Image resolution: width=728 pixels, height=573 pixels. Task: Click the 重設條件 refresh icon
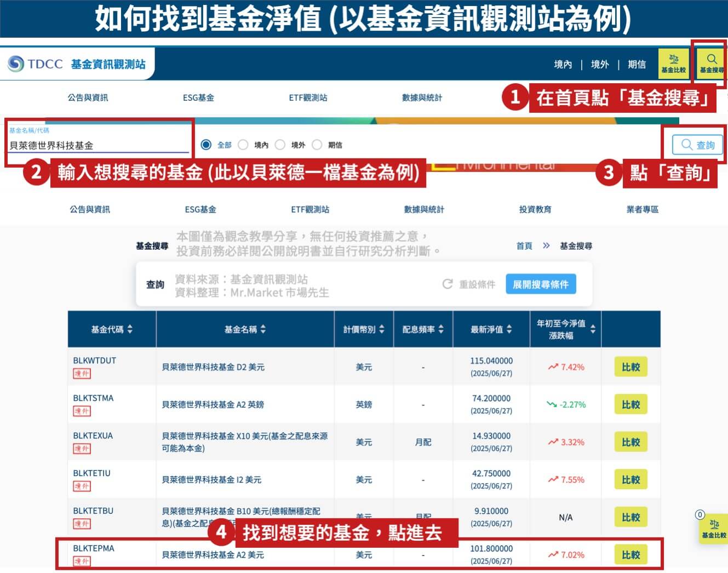(448, 284)
